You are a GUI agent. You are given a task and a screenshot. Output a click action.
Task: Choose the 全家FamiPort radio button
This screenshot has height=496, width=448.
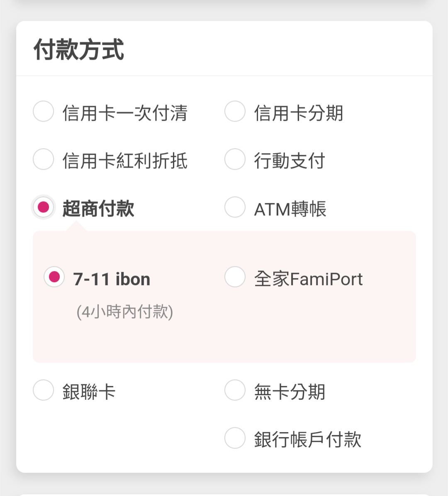235,277
